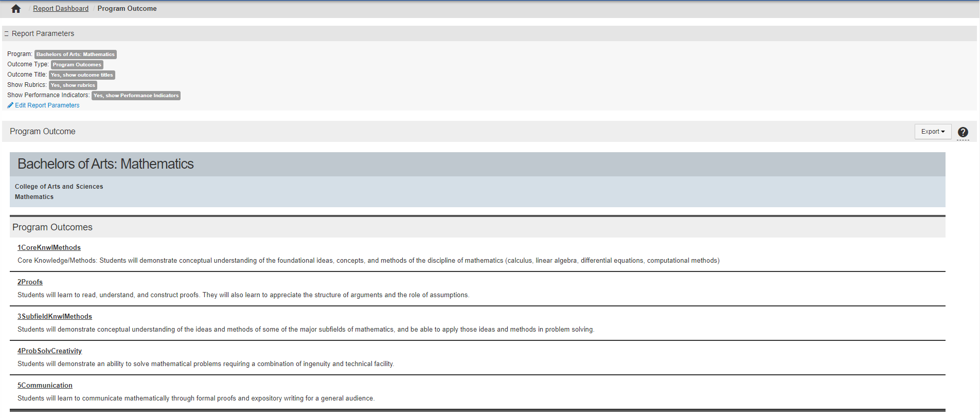Image resolution: width=980 pixels, height=418 pixels.
Task: Open the 2Proofs outcome link
Action: tap(30, 282)
